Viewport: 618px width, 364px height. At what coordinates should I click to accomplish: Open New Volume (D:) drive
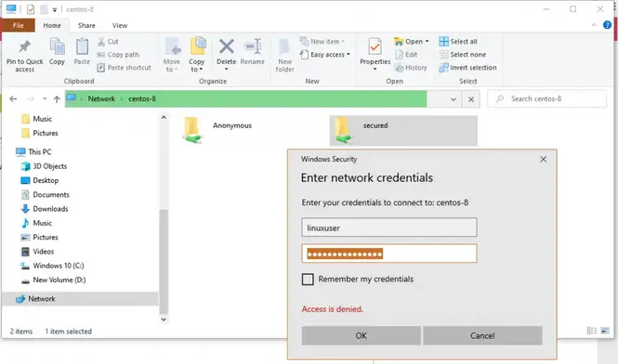point(53,279)
